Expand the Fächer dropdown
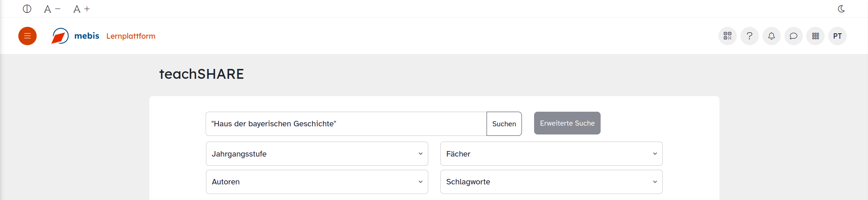The image size is (868, 200). [x=551, y=154]
